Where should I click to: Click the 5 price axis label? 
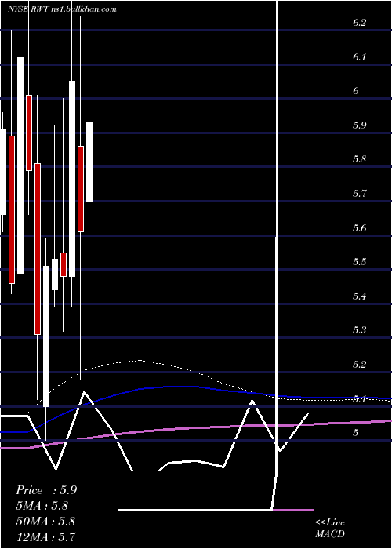[356, 433]
